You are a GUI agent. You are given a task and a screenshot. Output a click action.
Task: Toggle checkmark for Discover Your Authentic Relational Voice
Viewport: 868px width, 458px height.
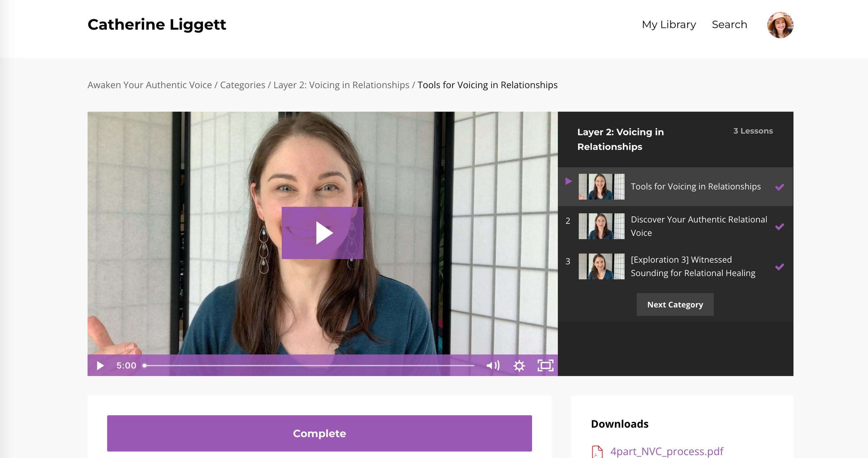coord(780,226)
